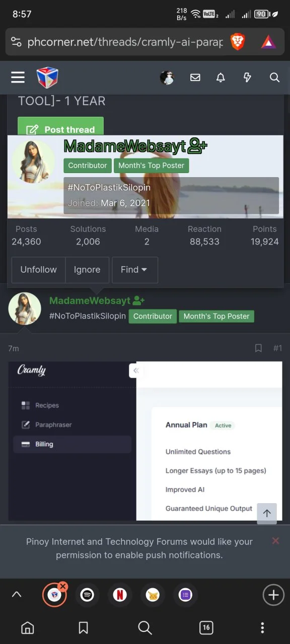This screenshot has width=290, height=644.
Task: Open What's new lightning icon
Action: (247, 77)
